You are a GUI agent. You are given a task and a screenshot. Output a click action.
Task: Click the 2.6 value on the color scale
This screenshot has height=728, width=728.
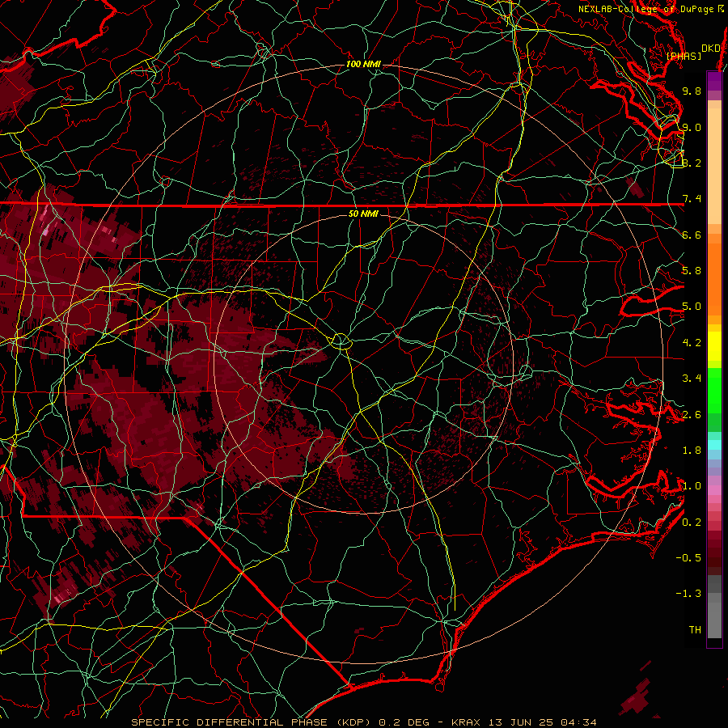(x=692, y=415)
